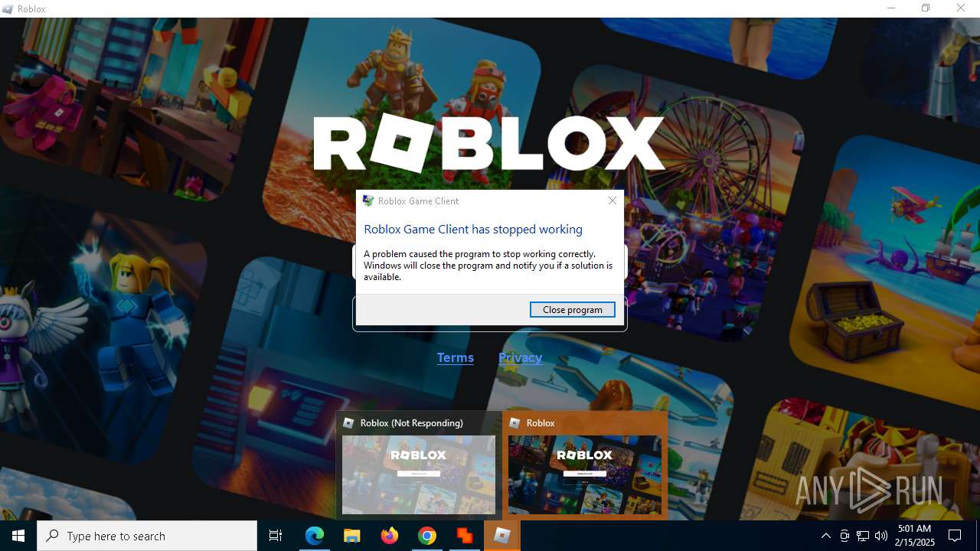Screen dimensions: 980x551
Task: Click the Roblox Game Client dialog title icon
Action: click(368, 201)
